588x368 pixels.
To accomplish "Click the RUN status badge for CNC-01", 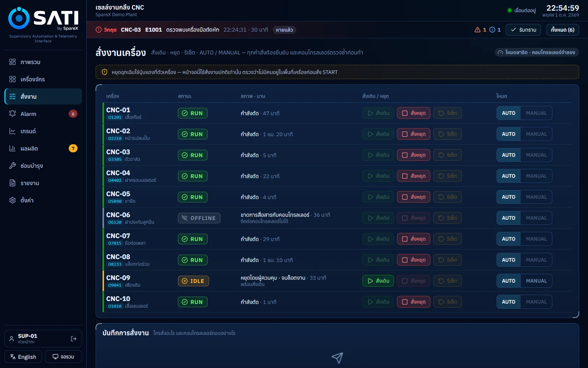I will [x=193, y=113].
